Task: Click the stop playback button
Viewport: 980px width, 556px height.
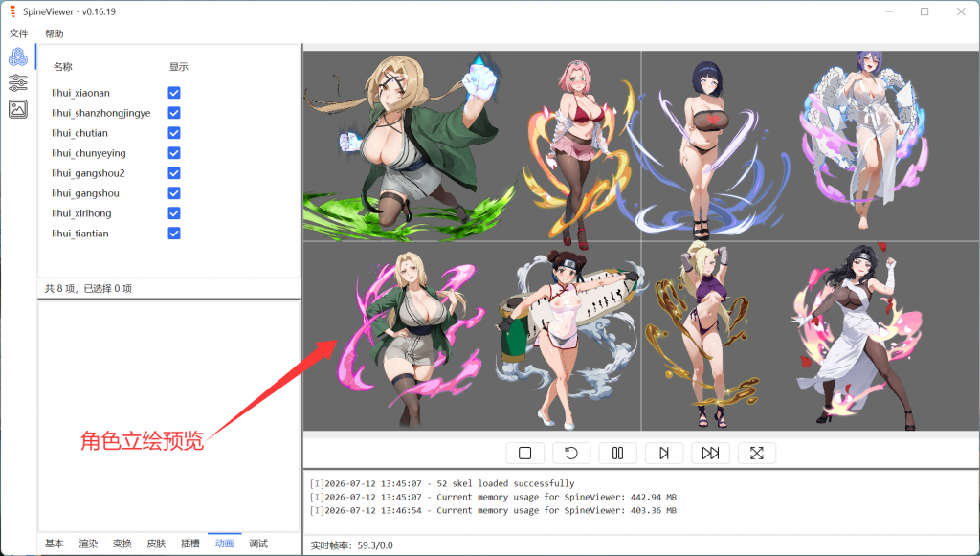Action: coord(525,453)
